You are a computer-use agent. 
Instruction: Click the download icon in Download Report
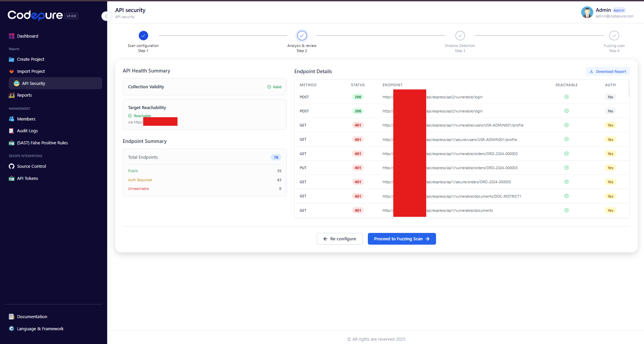pos(592,71)
